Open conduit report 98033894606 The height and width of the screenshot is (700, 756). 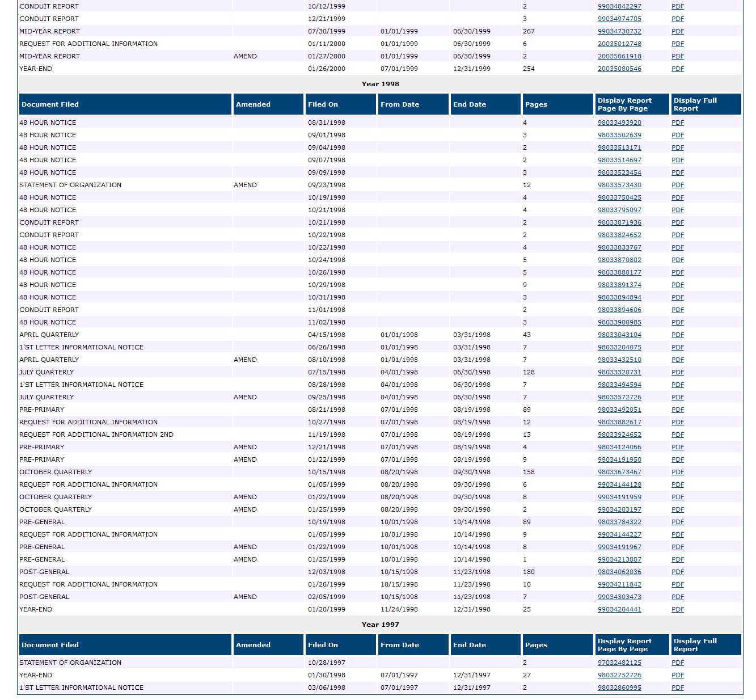(x=619, y=310)
